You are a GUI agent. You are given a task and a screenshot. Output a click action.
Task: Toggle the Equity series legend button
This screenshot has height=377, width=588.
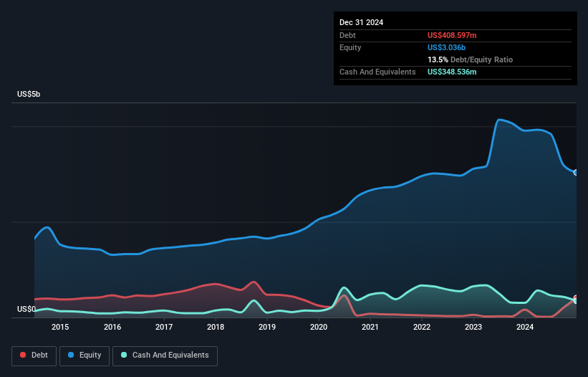tap(85, 355)
